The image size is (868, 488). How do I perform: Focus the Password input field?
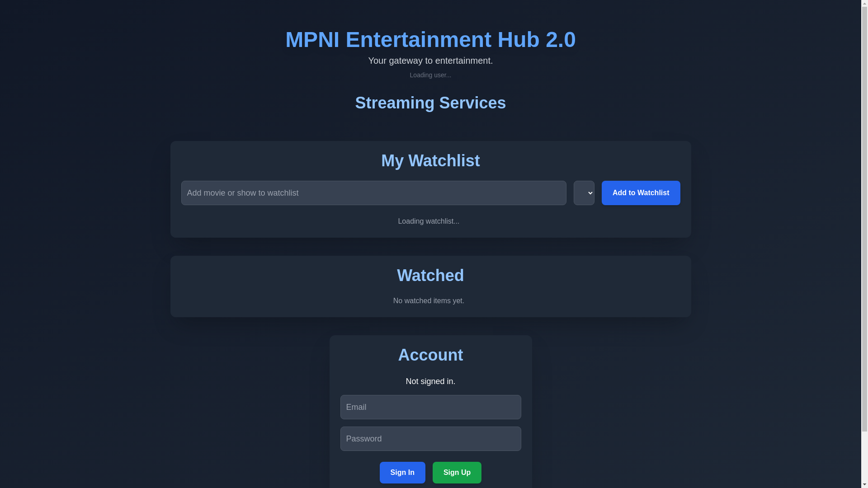click(430, 439)
